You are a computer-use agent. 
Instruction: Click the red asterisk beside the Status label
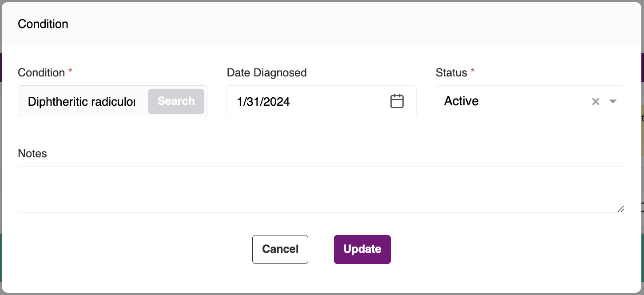(473, 71)
